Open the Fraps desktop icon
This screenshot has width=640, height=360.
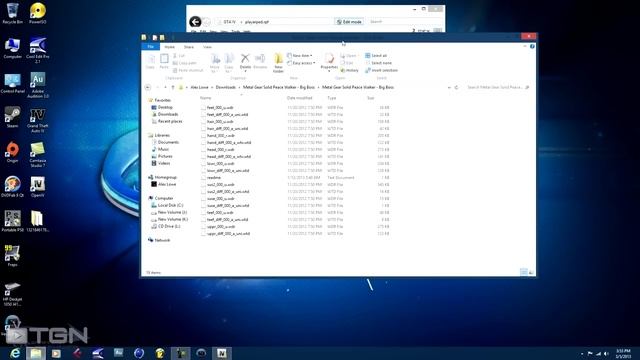[x=12, y=256]
